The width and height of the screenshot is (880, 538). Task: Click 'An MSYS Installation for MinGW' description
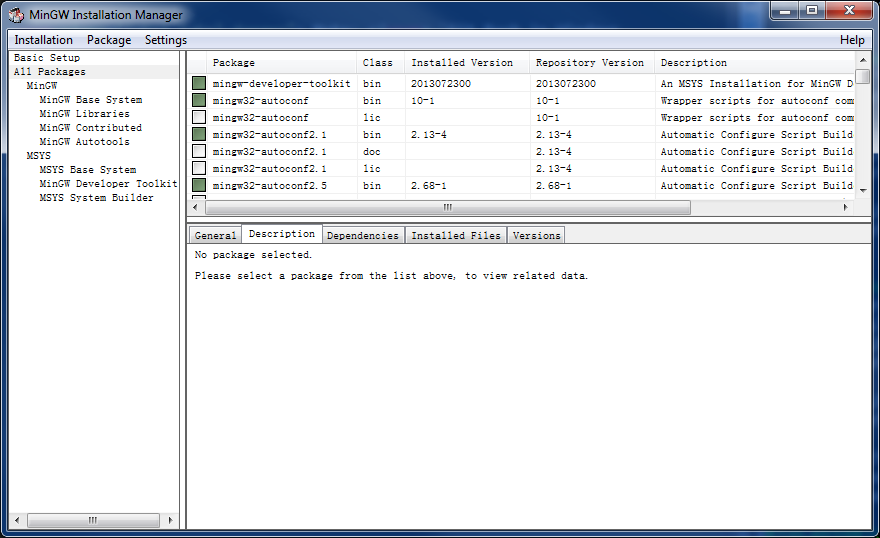click(757, 84)
